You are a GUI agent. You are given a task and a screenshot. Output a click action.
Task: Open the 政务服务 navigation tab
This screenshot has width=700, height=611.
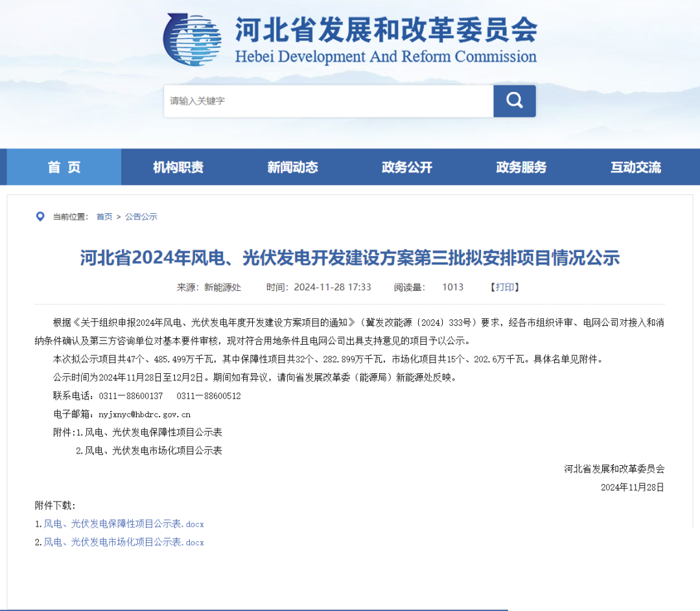point(521,167)
